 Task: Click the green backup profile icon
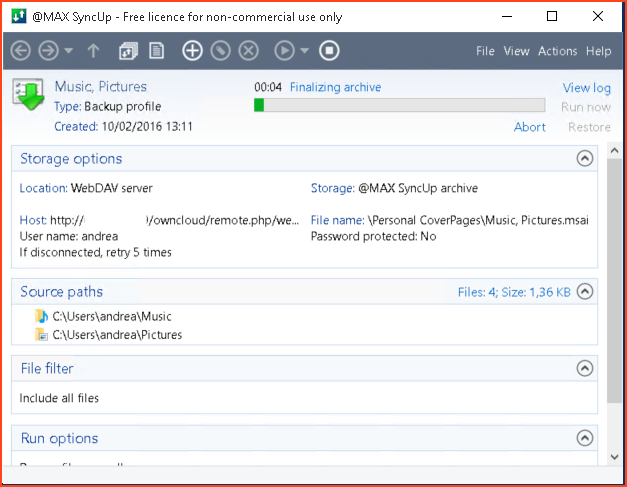coord(28,94)
